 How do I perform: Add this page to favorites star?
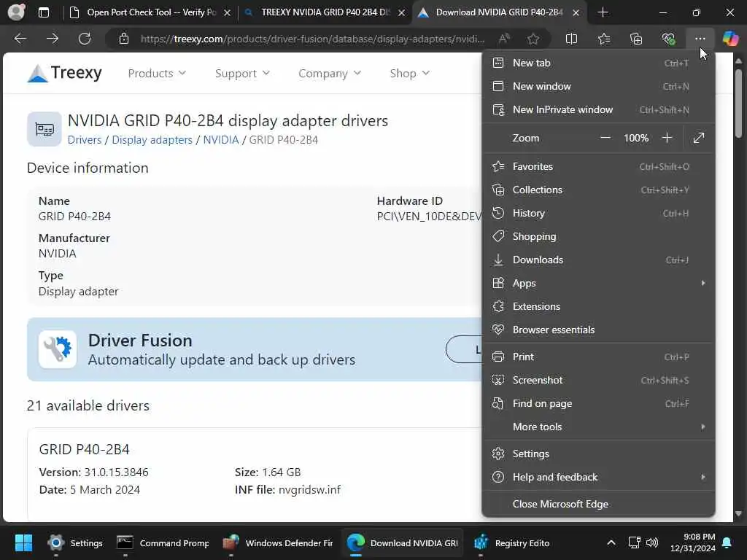(533, 39)
